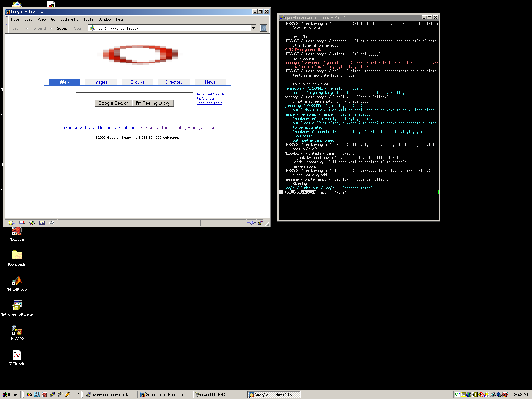Open MATLAB 6.5 desktop shortcut

pos(17,282)
